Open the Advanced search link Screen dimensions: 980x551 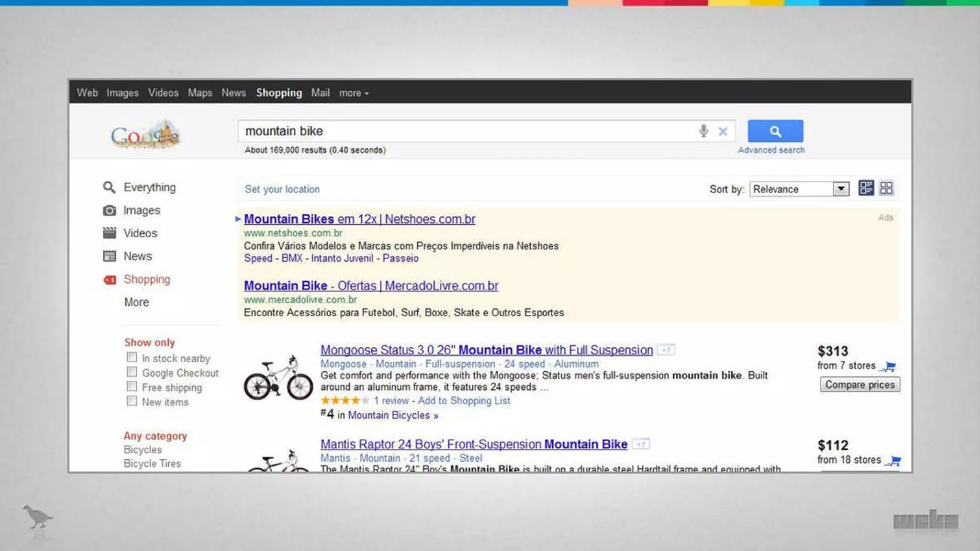(771, 150)
